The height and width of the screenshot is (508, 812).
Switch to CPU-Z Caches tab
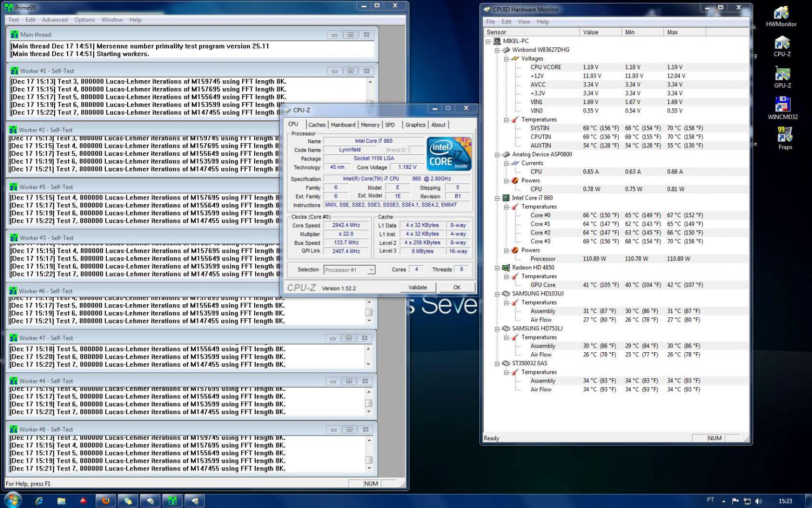coord(317,125)
